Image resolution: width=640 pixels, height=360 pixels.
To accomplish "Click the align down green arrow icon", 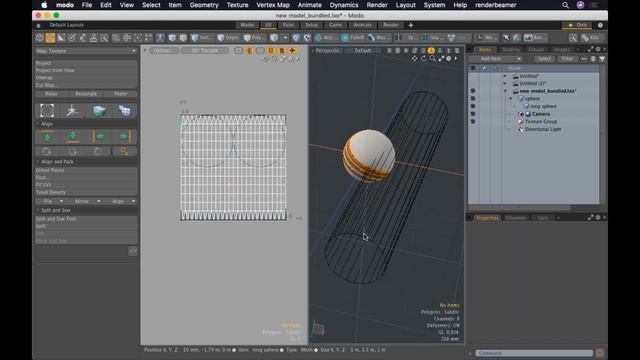I will [73, 137].
